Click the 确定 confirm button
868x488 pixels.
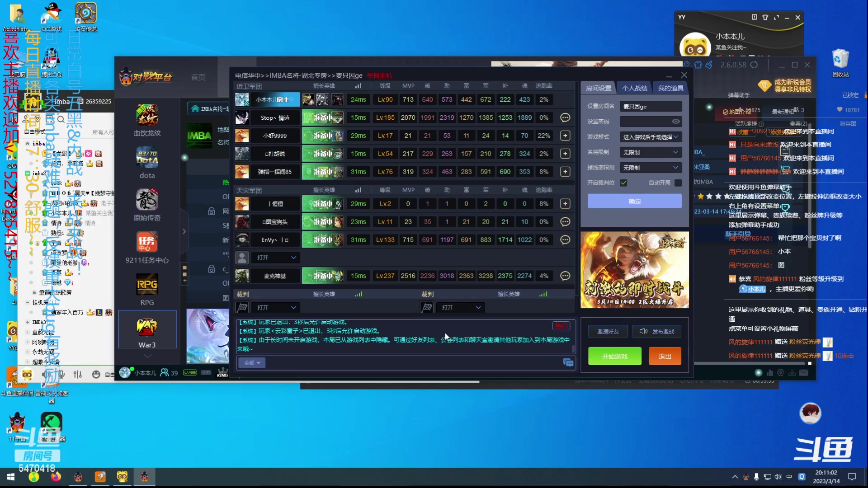635,201
